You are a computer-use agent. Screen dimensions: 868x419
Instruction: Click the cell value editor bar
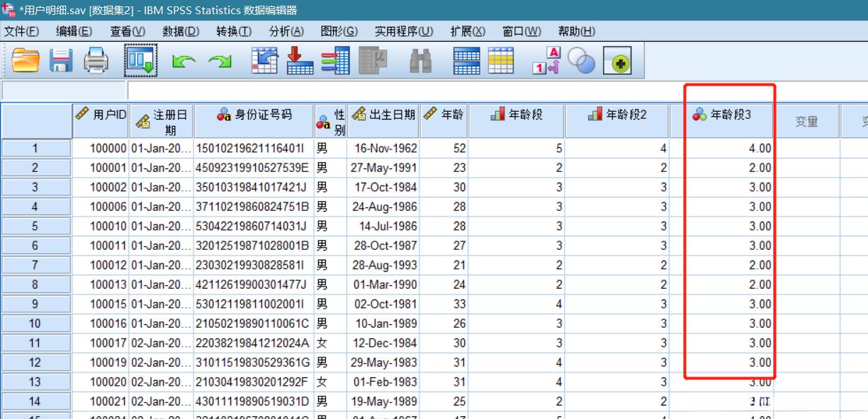(497, 90)
